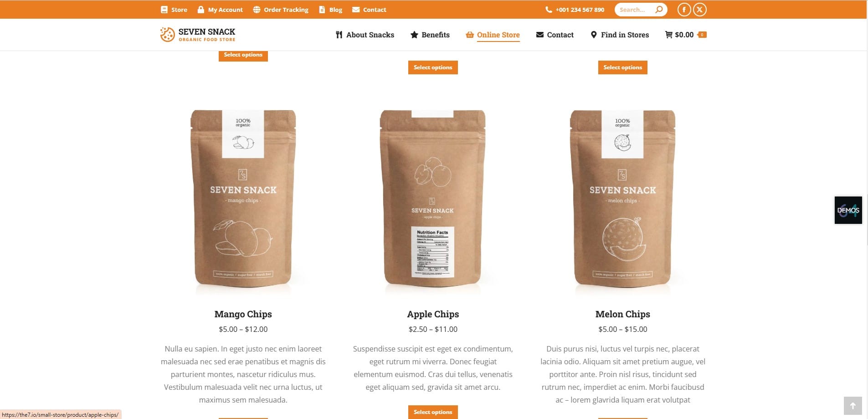This screenshot has width=868, height=419.
Task: Click the phone number +001 234 567 890
Action: coord(575,10)
